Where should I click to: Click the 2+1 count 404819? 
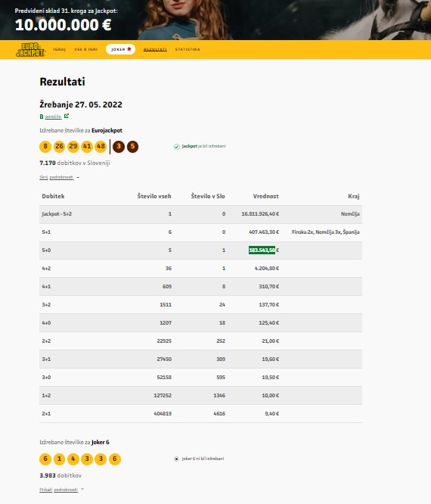pos(163,414)
